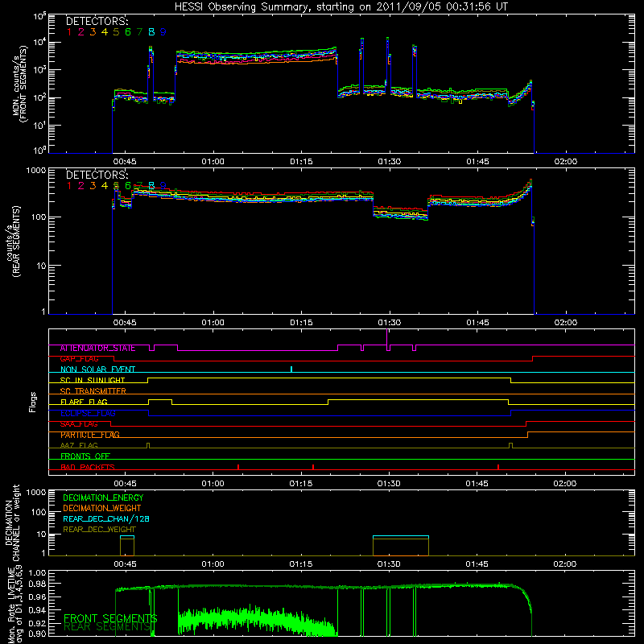Click DETECTORS: heading in the front segments plot

pyautogui.click(x=97, y=21)
